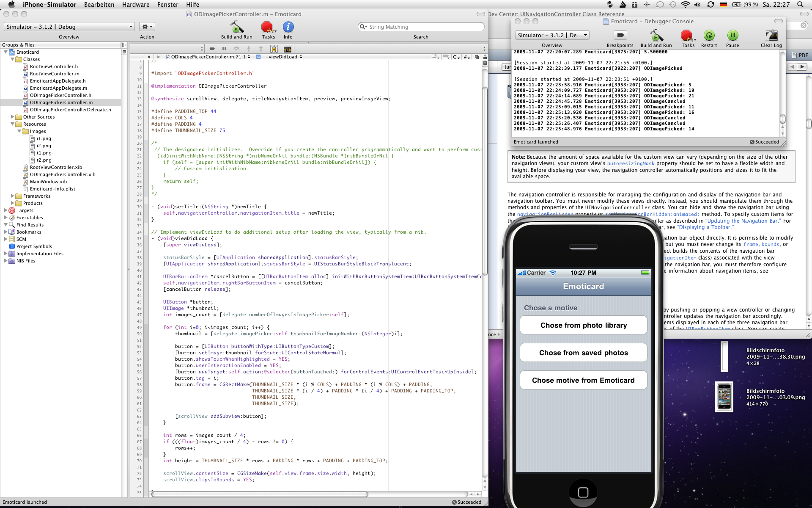Collapse the Classes folder
This screenshot has height=508, width=812.
(12, 59)
